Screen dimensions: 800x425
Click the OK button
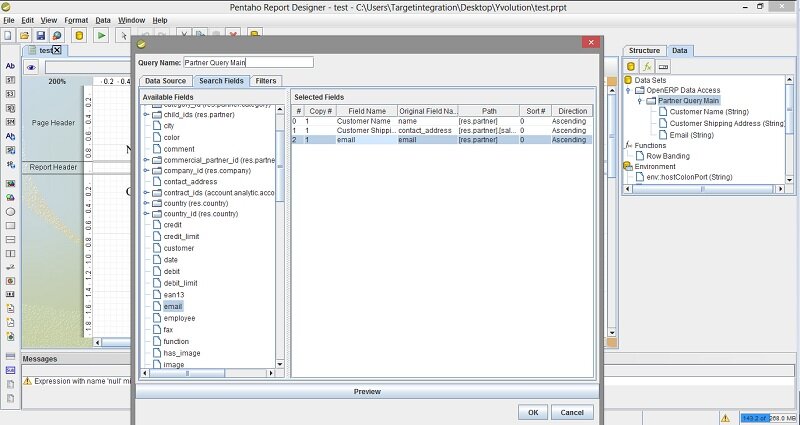533,412
